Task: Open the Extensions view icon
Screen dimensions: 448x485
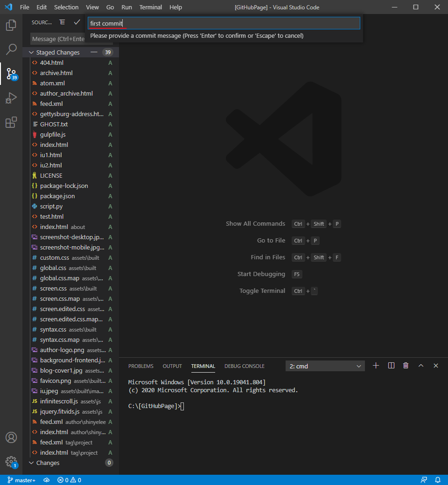Action: click(x=11, y=122)
